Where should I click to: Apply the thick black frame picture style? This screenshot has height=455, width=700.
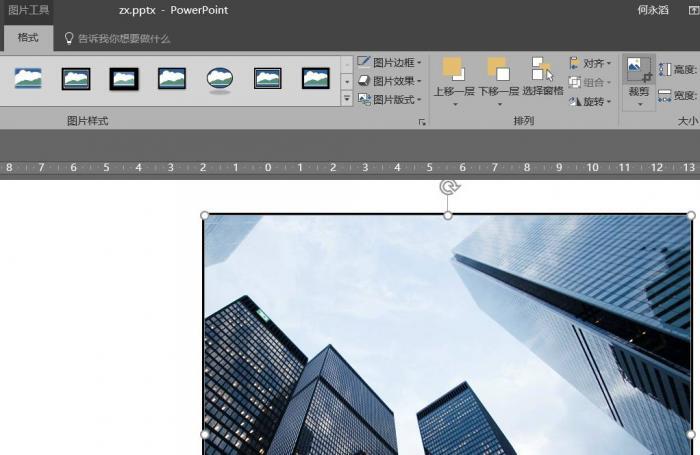pos(124,79)
